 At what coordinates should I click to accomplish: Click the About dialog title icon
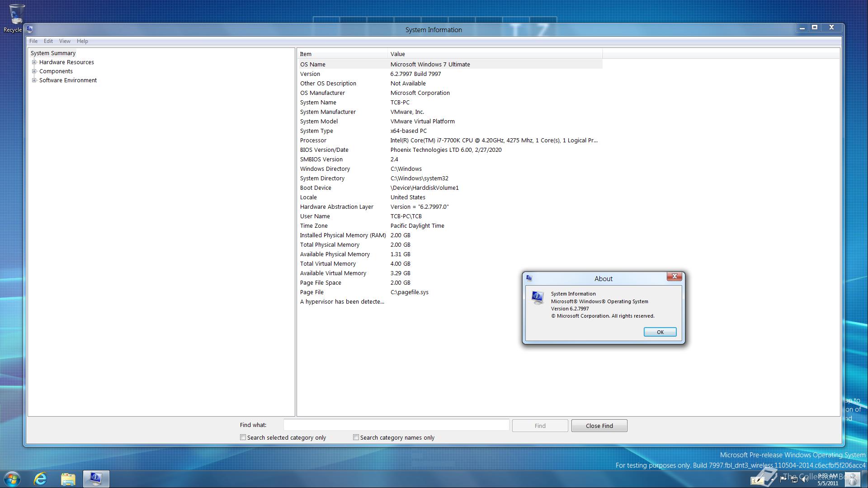(529, 278)
